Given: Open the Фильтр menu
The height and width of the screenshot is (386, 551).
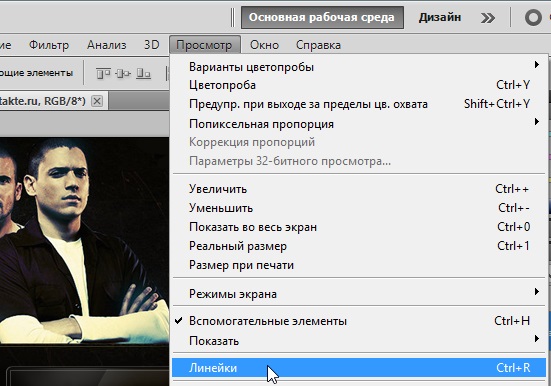Looking at the screenshot, I should point(49,45).
